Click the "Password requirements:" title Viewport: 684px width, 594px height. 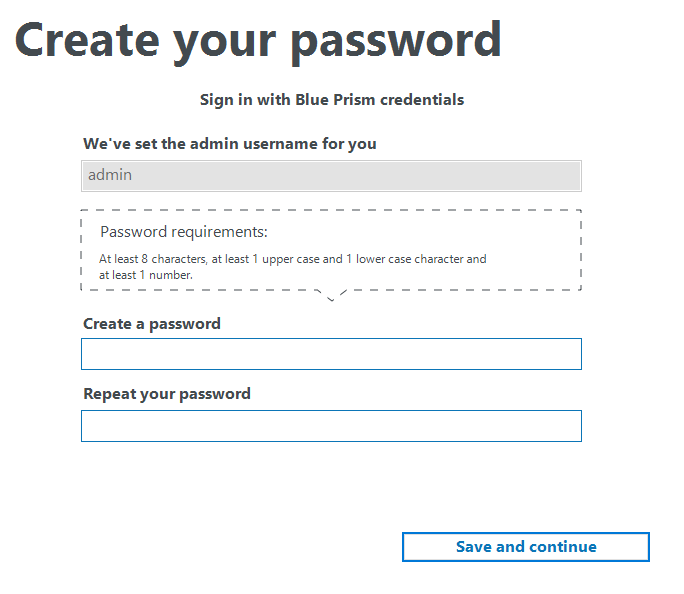tap(184, 233)
